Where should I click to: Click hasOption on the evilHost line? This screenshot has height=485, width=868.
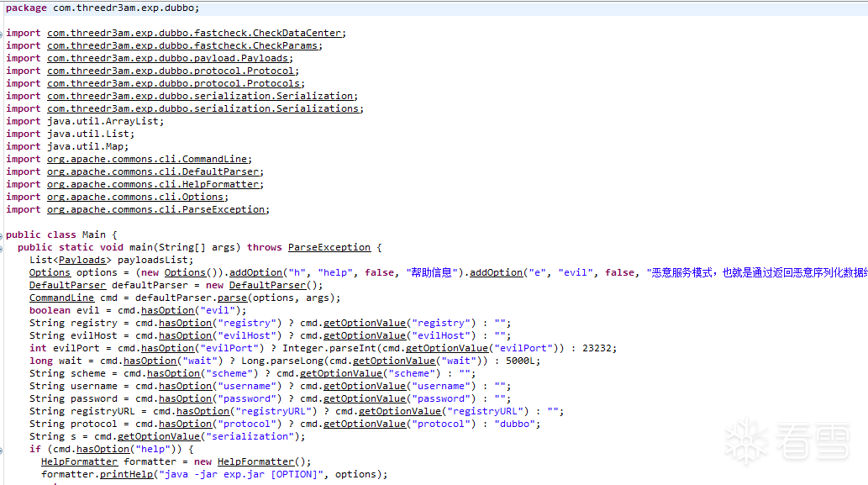(x=186, y=336)
